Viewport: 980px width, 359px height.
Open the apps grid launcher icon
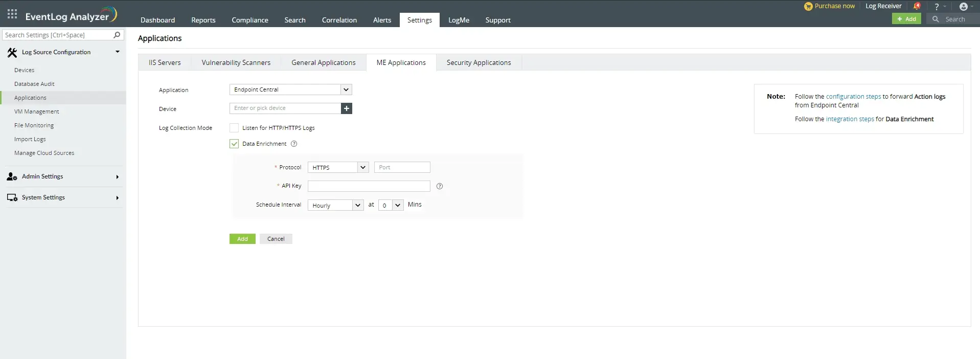(x=12, y=14)
